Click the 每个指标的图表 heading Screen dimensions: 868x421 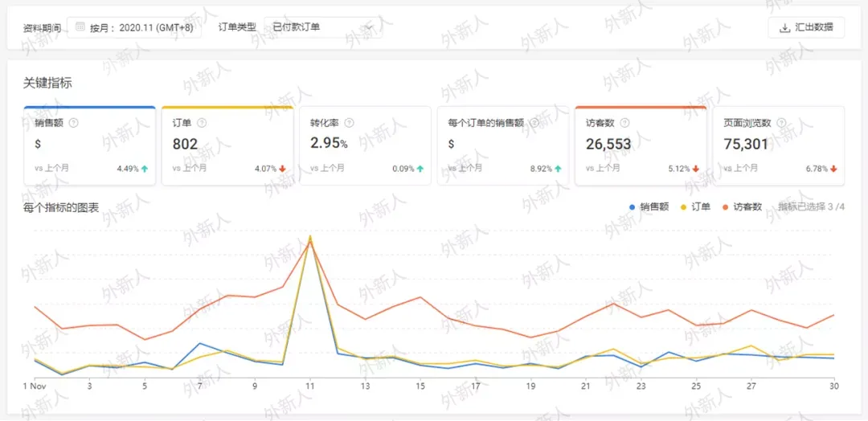[61, 208]
